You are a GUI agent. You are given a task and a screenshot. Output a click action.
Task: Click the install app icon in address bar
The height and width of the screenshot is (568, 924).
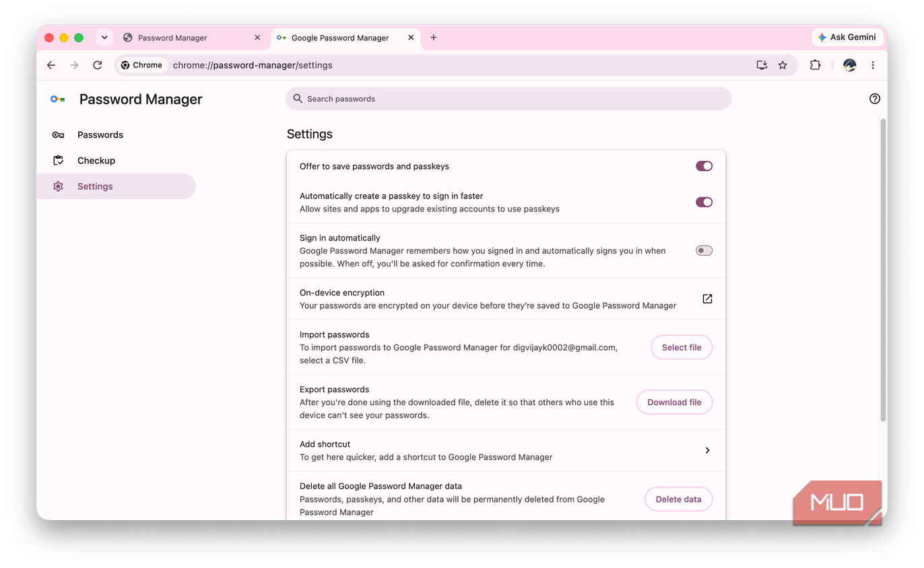pos(762,65)
